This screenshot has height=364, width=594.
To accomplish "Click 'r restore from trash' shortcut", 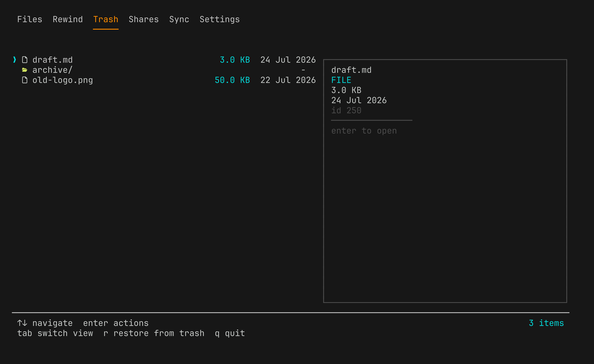I will pos(154,333).
